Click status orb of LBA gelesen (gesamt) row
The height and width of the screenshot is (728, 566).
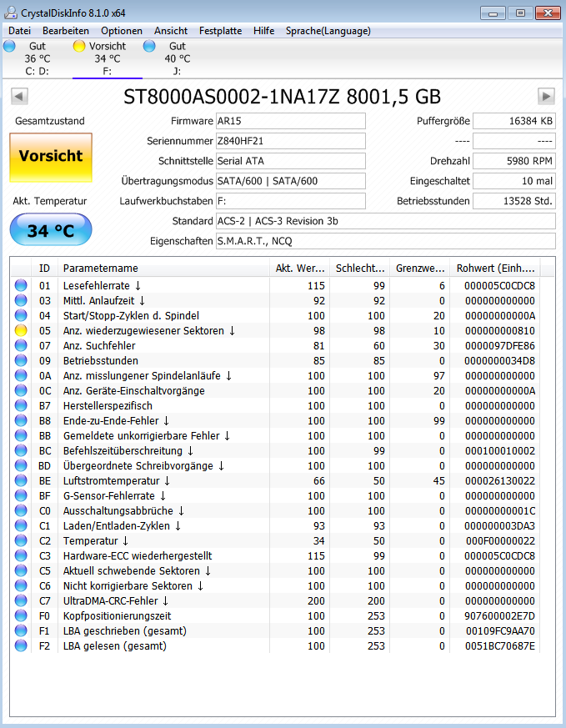click(x=21, y=645)
